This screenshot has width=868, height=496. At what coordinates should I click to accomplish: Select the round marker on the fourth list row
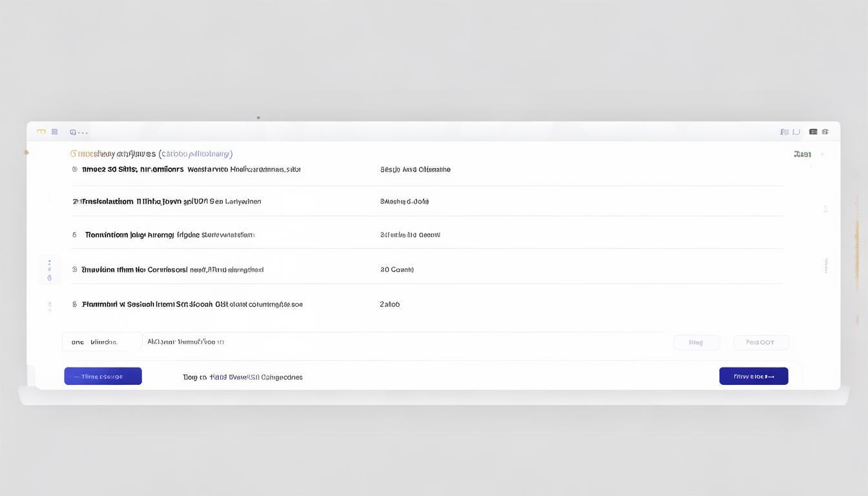tap(75, 269)
